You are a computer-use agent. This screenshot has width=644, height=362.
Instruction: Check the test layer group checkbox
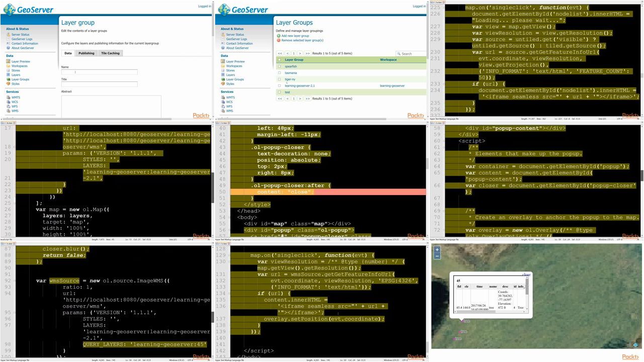pyautogui.click(x=280, y=93)
